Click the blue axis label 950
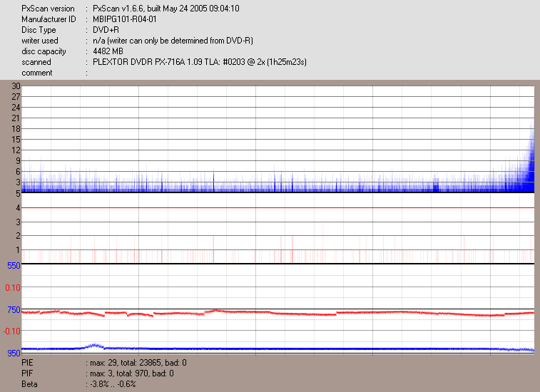The width and height of the screenshot is (540, 392). coord(14,353)
